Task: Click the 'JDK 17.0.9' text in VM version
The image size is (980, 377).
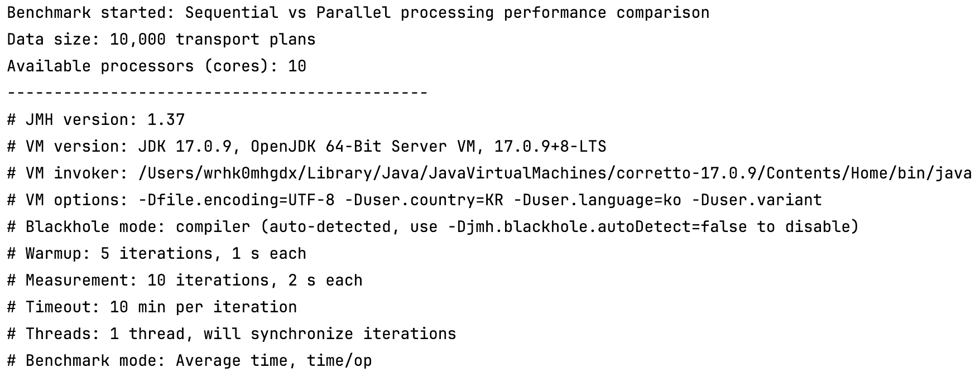Action: pos(184,147)
